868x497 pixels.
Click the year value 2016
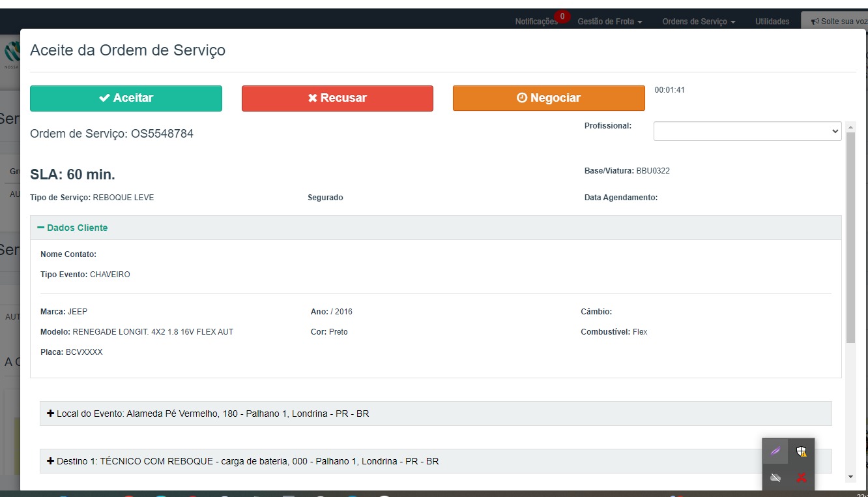343,312
